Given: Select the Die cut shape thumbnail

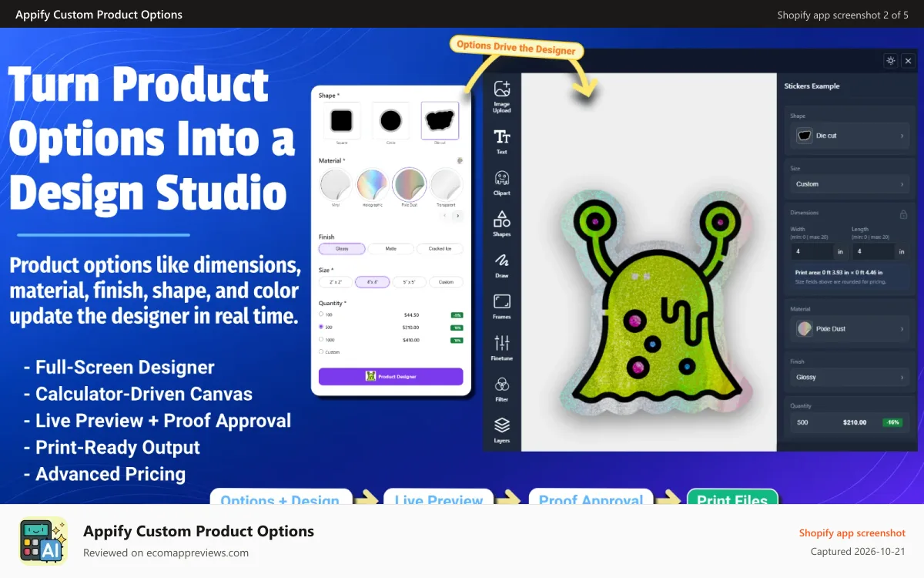Looking at the screenshot, I should pos(440,121).
